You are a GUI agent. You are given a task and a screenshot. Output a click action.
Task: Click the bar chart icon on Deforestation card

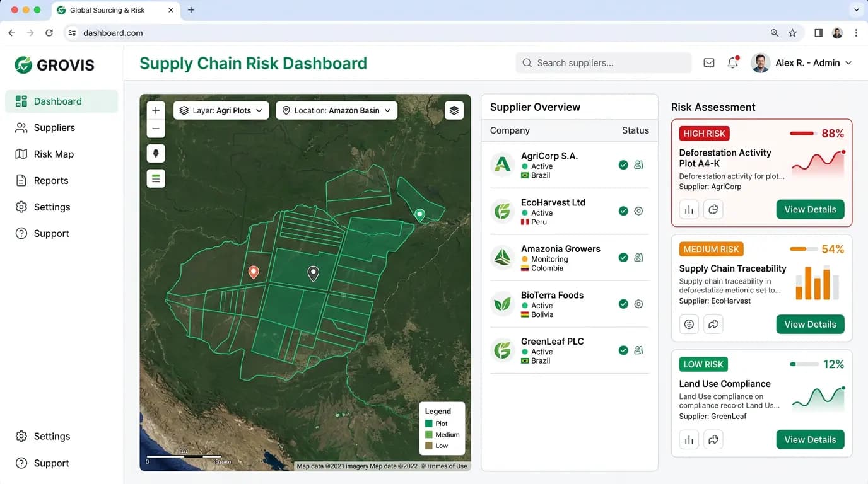click(689, 209)
